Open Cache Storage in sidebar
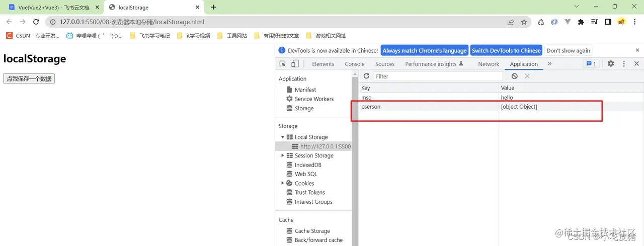 312,231
